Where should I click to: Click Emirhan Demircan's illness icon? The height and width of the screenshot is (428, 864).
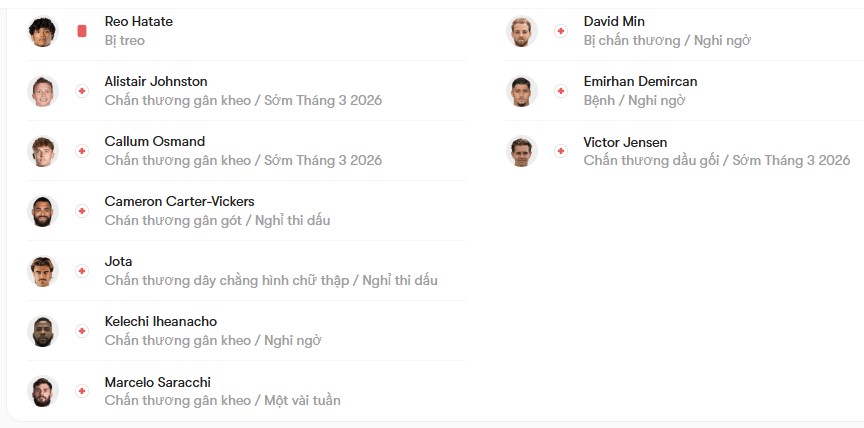pos(561,91)
